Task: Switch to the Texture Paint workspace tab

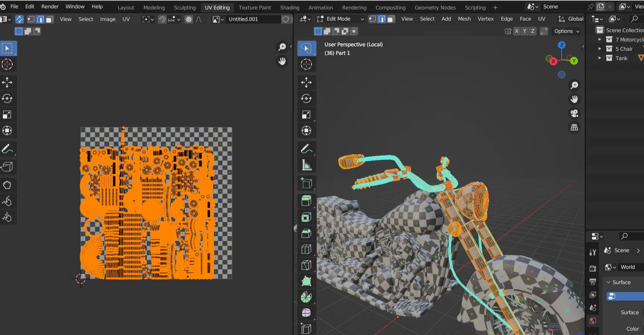Action: tap(255, 7)
